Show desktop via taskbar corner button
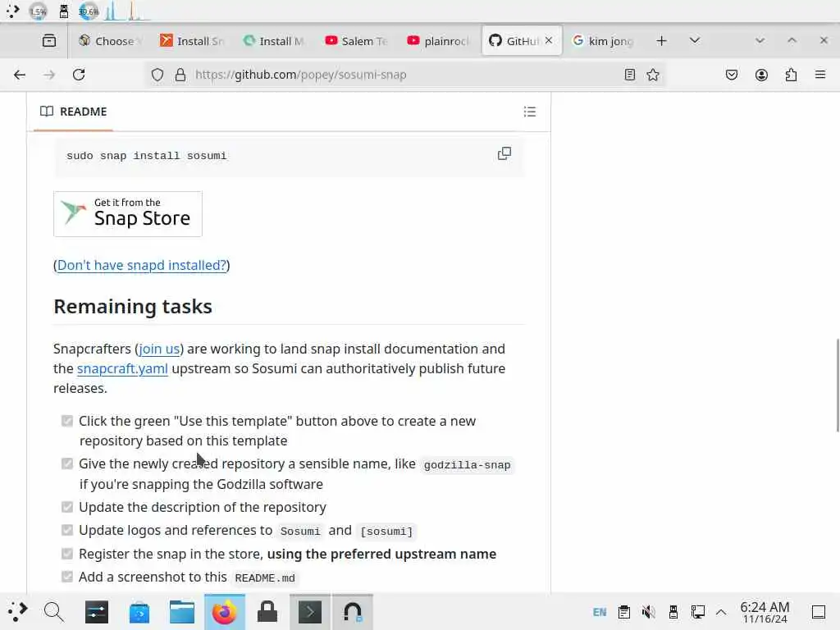This screenshot has width=840, height=630. pos(819,612)
